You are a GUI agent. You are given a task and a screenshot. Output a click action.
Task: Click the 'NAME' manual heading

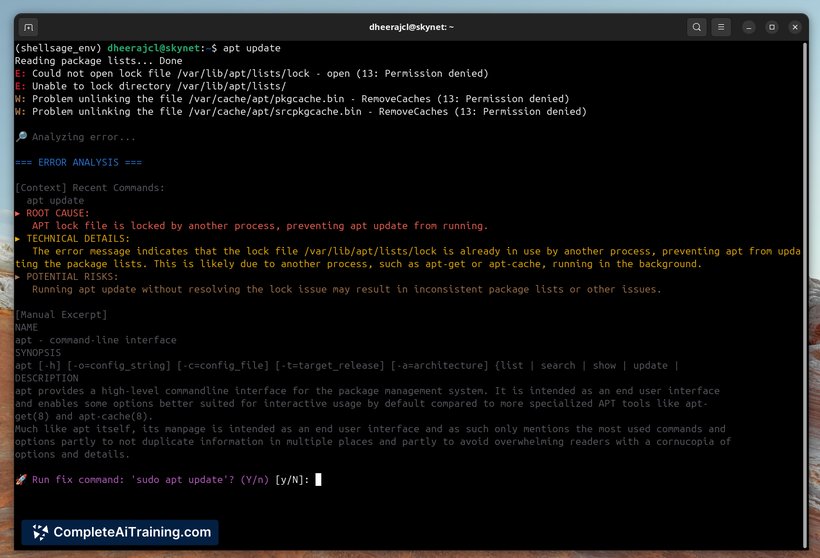[x=26, y=327]
